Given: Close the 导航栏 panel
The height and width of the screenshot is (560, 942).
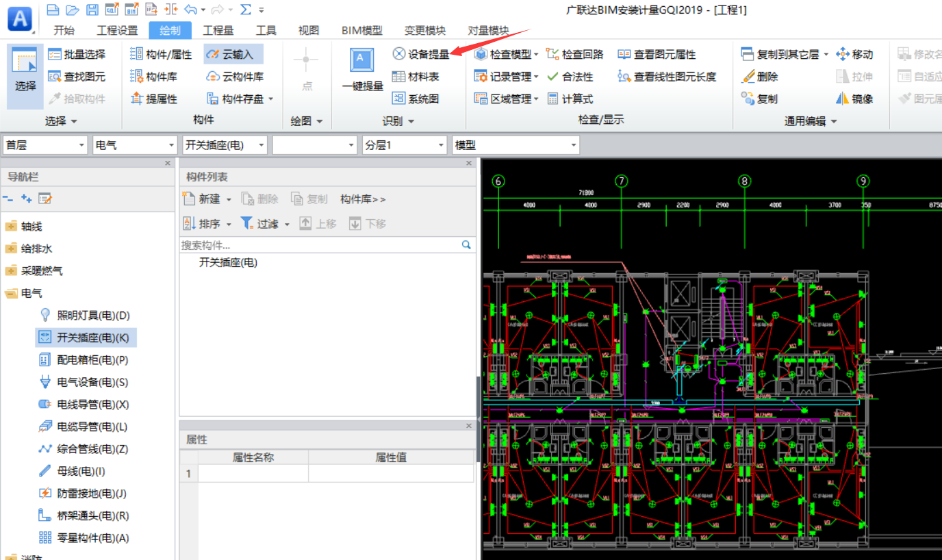Looking at the screenshot, I should tap(168, 163).
